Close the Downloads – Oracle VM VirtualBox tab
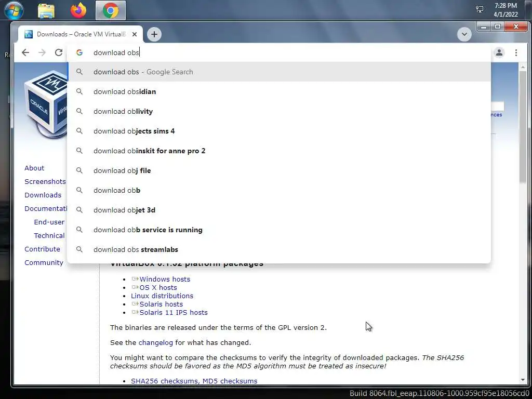The height and width of the screenshot is (399, 532). pos(135,34)
